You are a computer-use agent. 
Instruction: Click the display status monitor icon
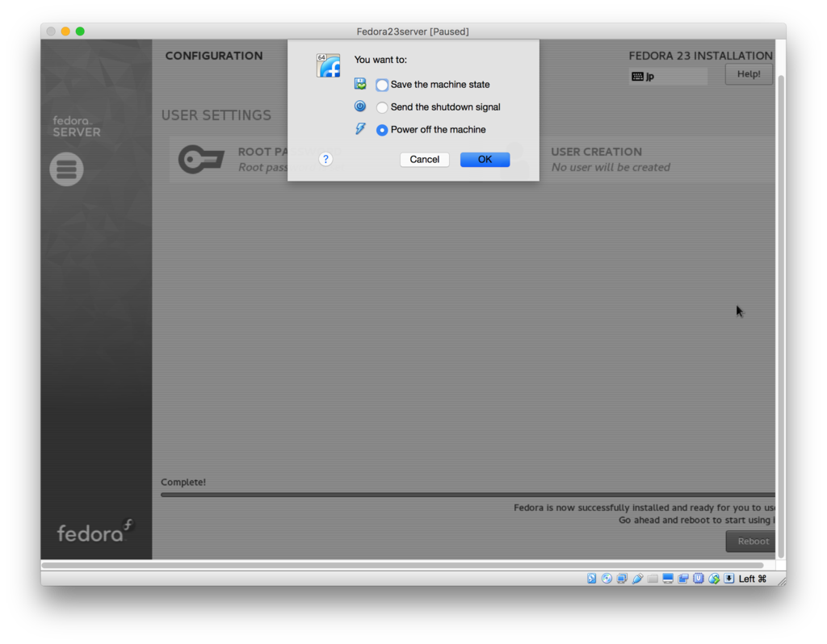tap(668, 579)
